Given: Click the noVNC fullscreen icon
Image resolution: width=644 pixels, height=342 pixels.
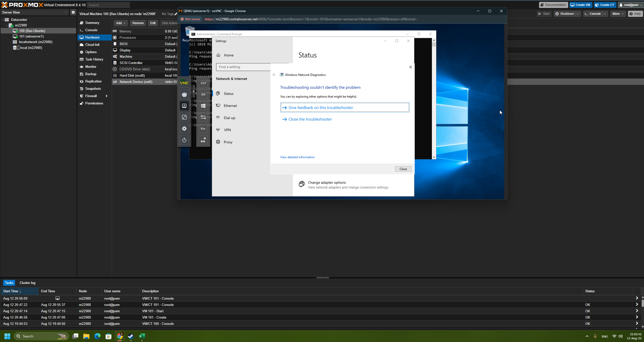Looking at the screenshot, I should 184,117.
